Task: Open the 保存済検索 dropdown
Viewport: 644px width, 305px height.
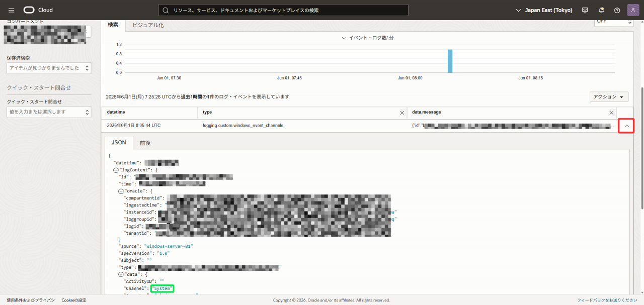Action: pyautogui.click(x=49, y=68)
